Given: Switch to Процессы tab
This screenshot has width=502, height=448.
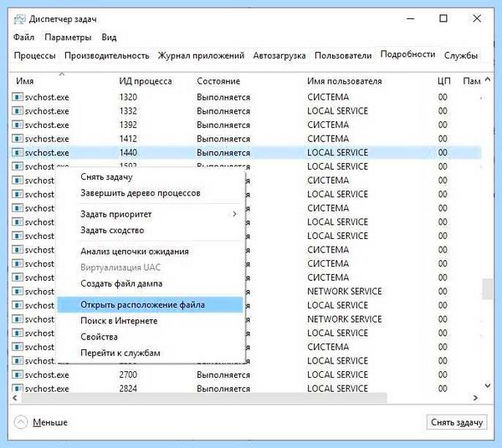Looking at the screenshot, I should click(x=34, y=56).
